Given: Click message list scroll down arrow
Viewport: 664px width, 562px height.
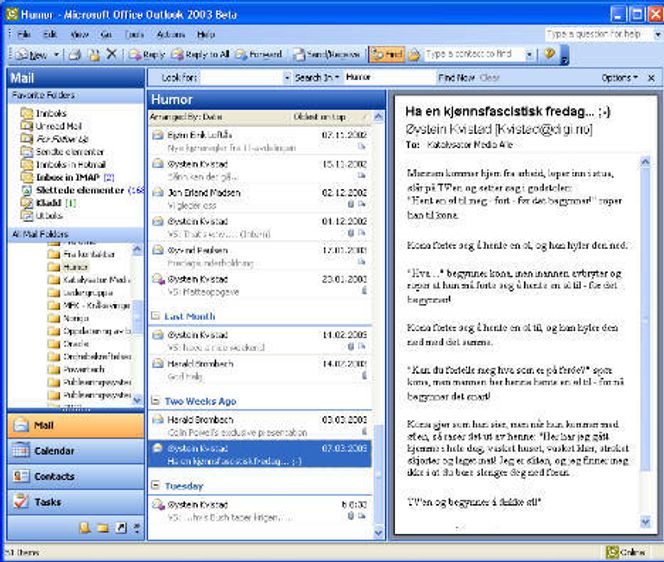Looking at the screenshot, I should pyautogui.click(x=379, y=533).
